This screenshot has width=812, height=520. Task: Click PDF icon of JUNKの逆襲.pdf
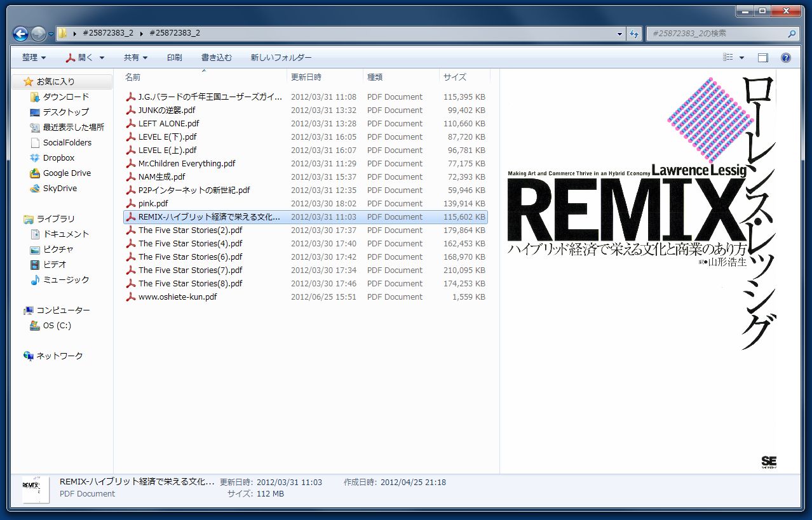131,110
